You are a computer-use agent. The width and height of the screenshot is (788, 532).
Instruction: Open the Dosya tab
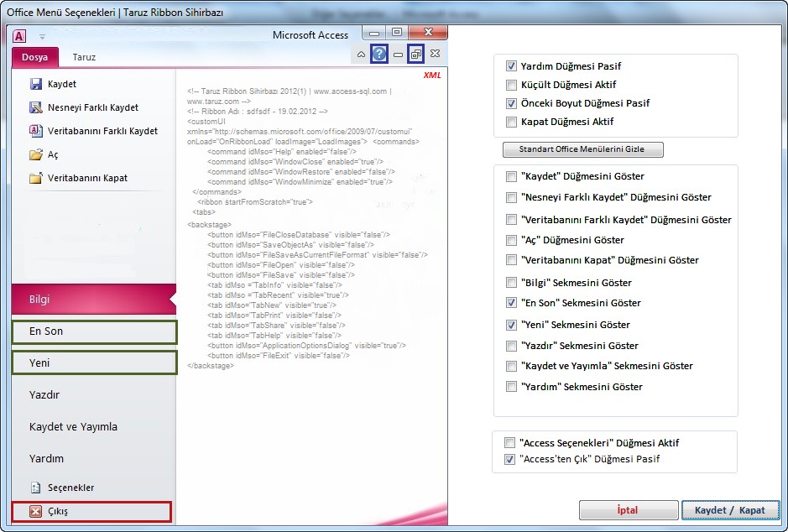(35, 58)
